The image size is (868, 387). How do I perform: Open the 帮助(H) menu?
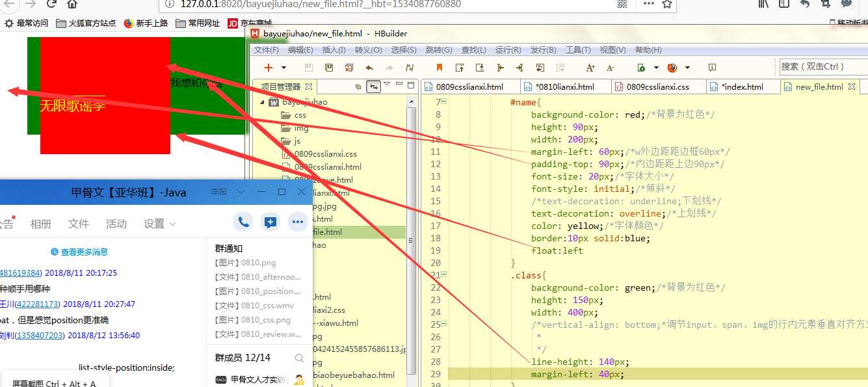click(648, 50)
